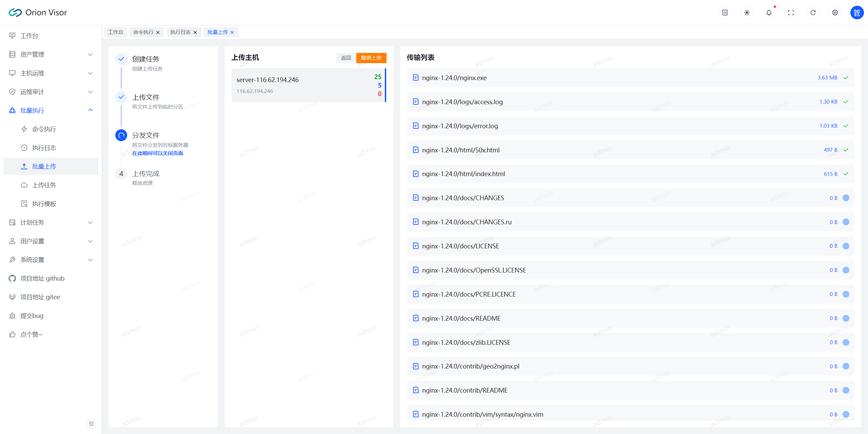Click the 返回 button
The width and height of the screenshot is (868, 434).
point(346,58)
